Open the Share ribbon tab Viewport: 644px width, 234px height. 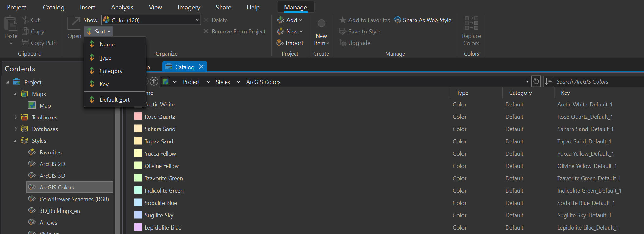click(x=223, y=7)
